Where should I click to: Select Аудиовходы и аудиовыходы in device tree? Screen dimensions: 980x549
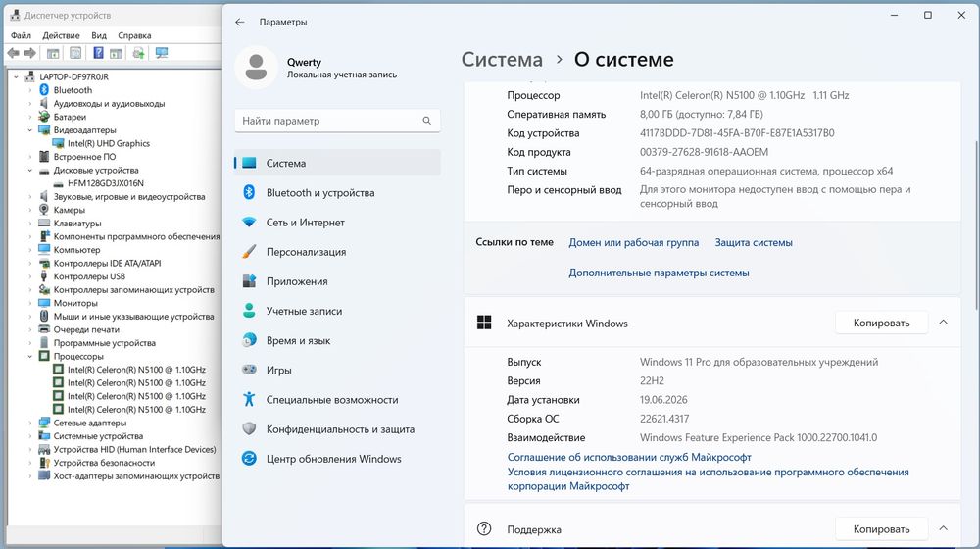point(109,104)
